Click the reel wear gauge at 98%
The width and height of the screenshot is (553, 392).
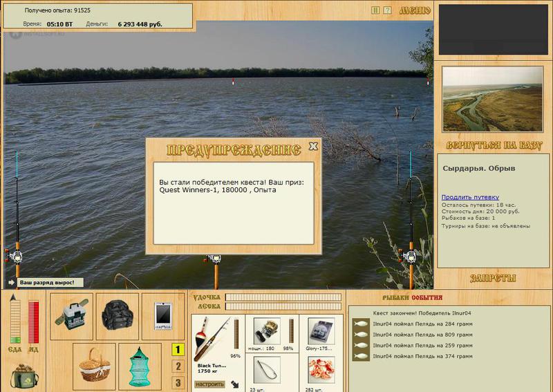pyautogui.click(x=291, y=331)
